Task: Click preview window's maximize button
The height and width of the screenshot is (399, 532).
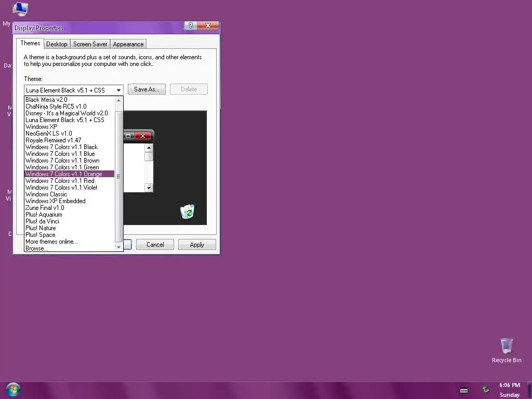Action: pos(128,136)
